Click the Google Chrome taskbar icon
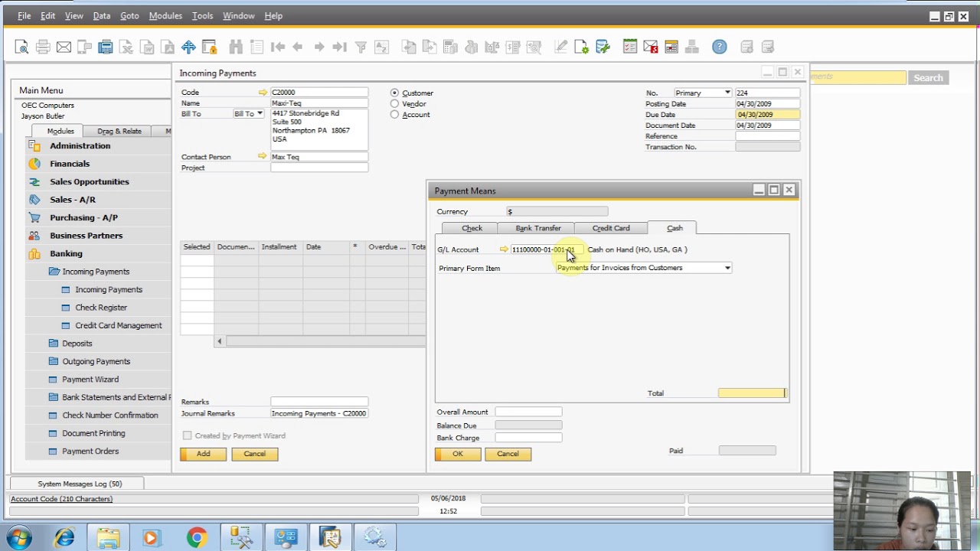The width and height of the screenshot is (980, 551). coord(197,538)
